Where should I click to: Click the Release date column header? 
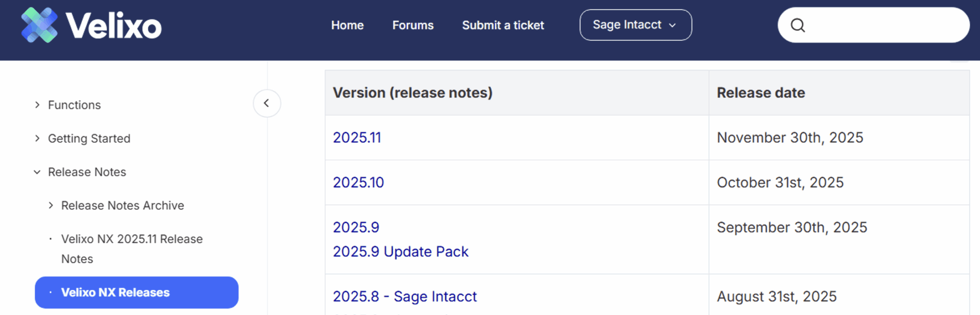point(839,93)
